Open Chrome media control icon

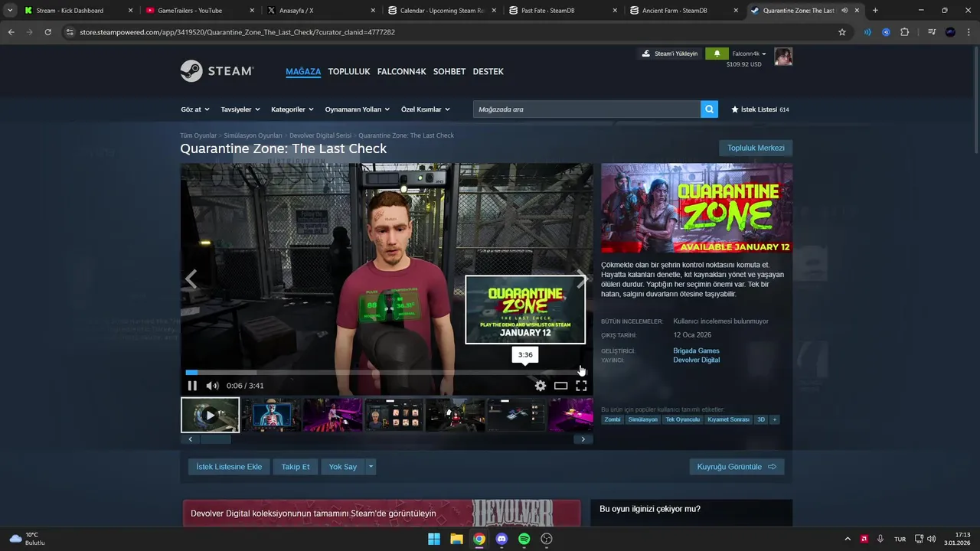point(931,32)
